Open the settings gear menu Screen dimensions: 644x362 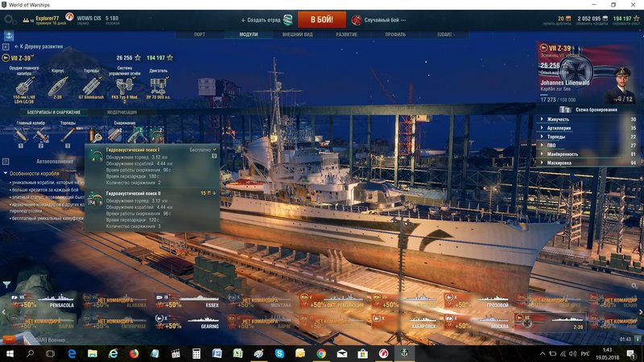[10, 19]
